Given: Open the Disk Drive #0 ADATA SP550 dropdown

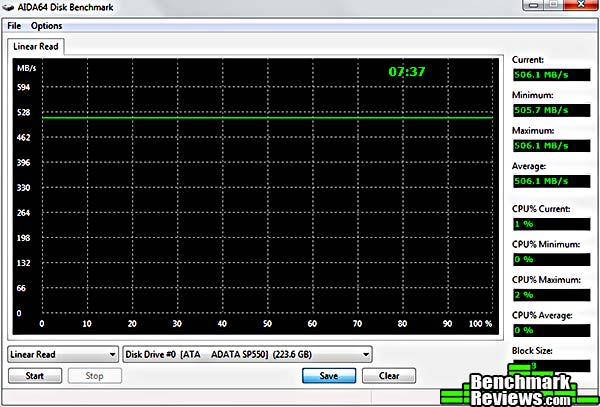Looking at the screenshot, I should point(247,353).
